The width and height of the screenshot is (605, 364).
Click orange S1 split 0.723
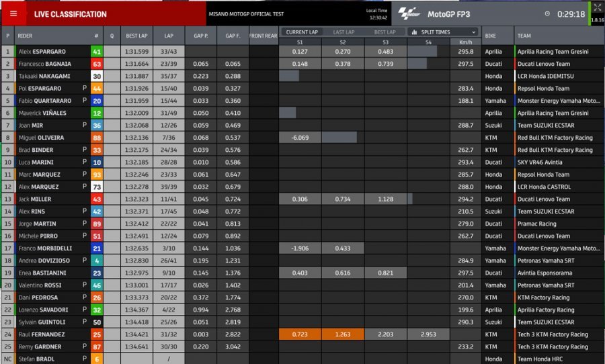click(x=300, y=334)
